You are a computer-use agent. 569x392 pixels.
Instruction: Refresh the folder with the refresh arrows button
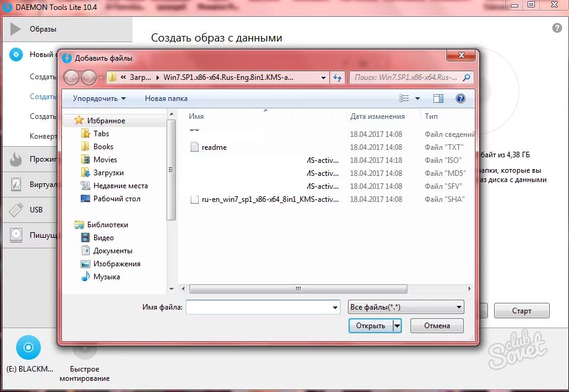click(x=337, y=77)
